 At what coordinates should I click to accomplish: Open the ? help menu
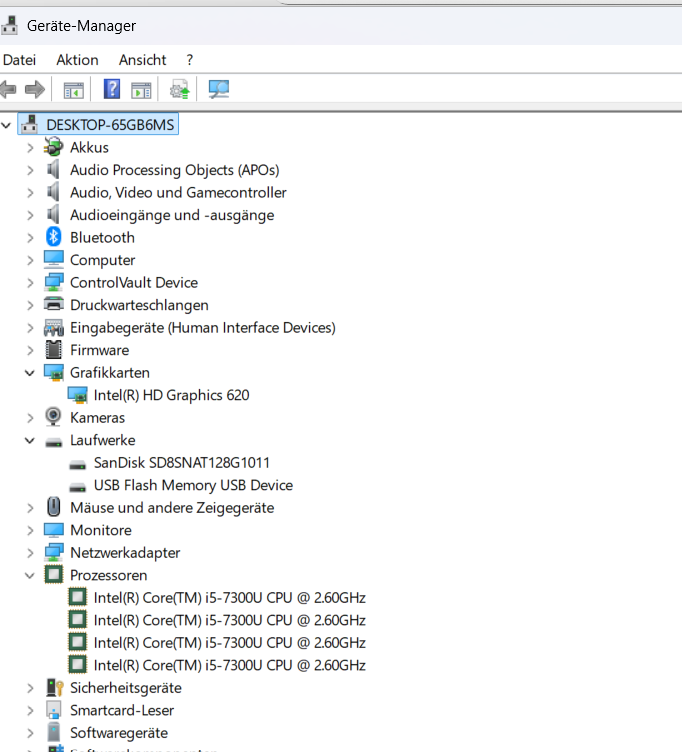[x=189, y=60]
